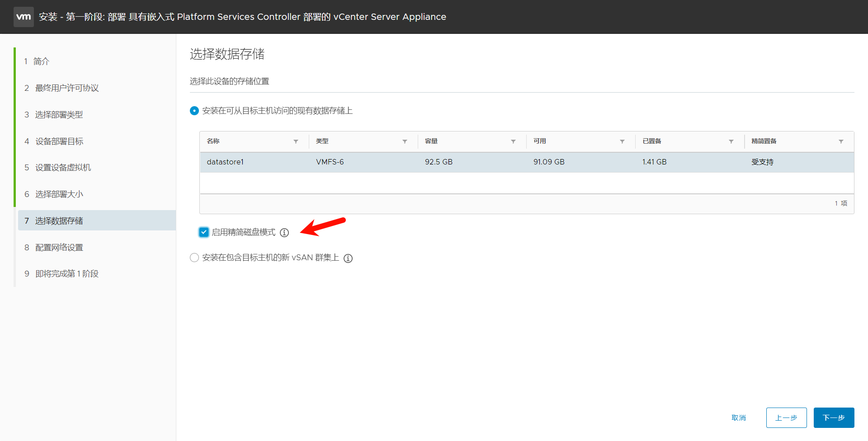Screen dimensions: 868x441
Task: Sort by the 可用 column header
Action: coord(539,141)
